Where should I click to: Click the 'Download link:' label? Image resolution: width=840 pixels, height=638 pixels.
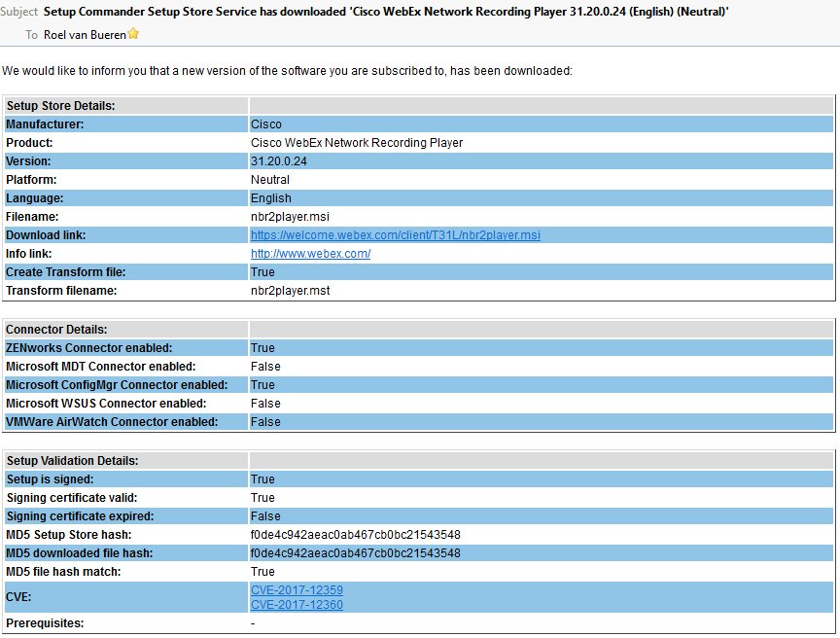click(46, 235)
